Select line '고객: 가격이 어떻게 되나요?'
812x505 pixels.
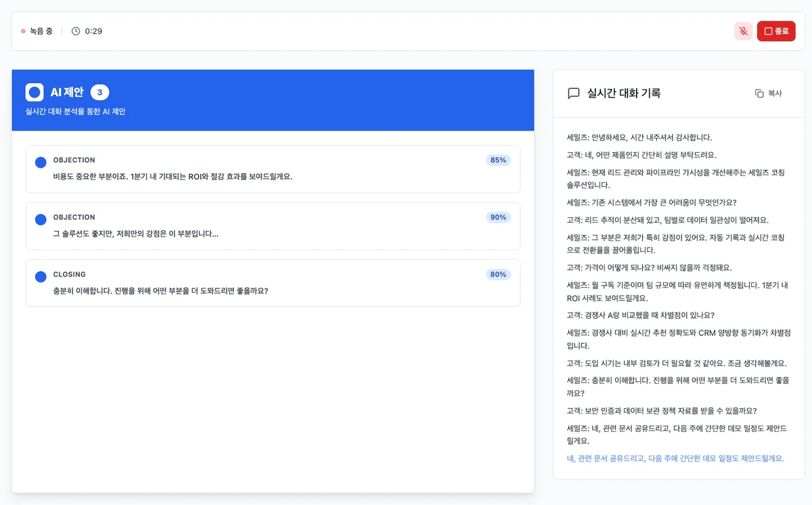tap(650, 267)
